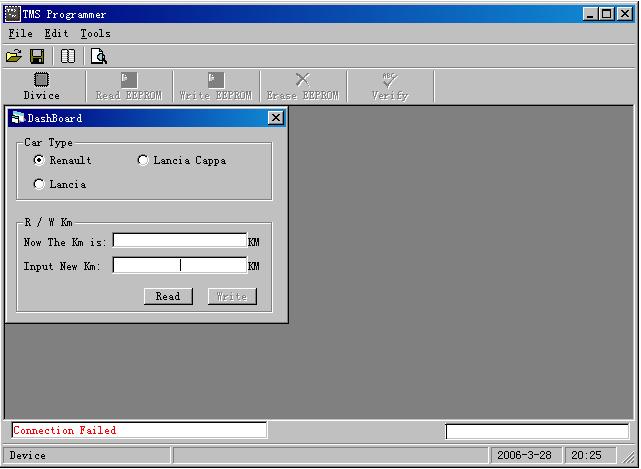Image resolution: width=641 pixels, height=469 pixels.
Task: Click the Input New Km field
Action: (x=180, y=265)
